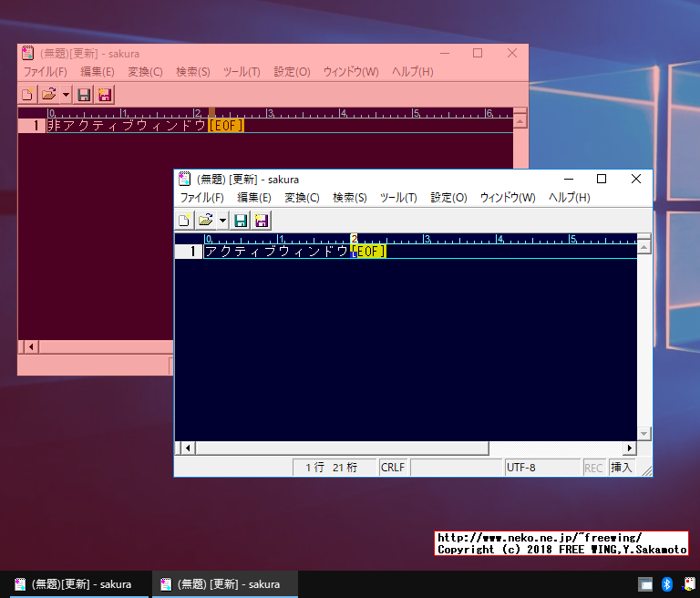The width and height of the screenshot is (700, 598).
Task: Click sakura app icon in inactive title bar
Action: (27, 53)
